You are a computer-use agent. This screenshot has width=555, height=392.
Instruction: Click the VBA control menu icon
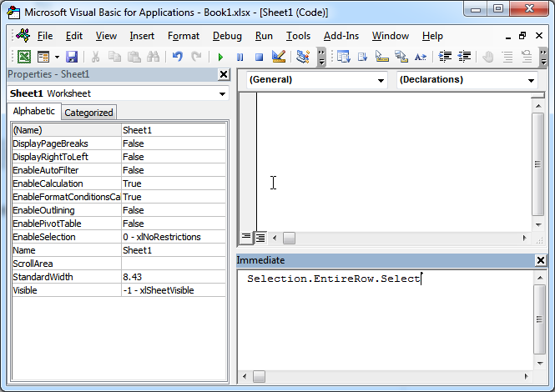[x=23, y=35]
